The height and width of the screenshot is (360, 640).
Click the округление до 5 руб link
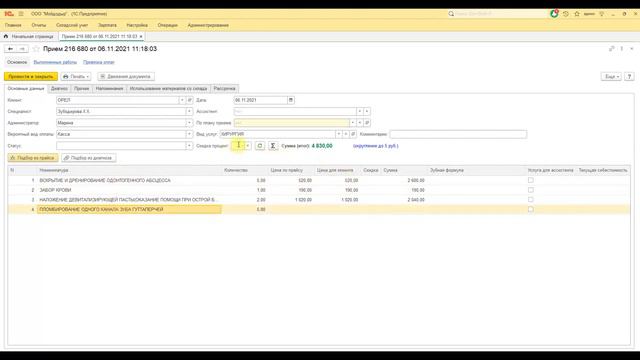coord(376,146)
